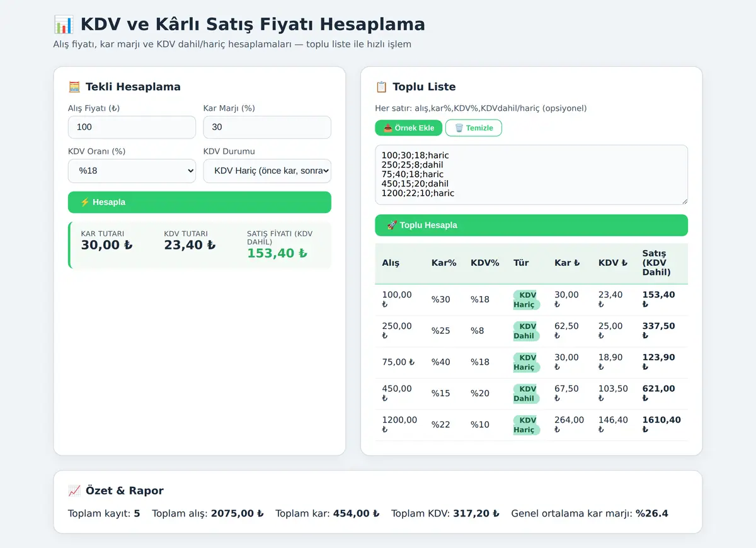Click the Kar Marjı input field
756x548 pixels.
click(x=267, y=127)
